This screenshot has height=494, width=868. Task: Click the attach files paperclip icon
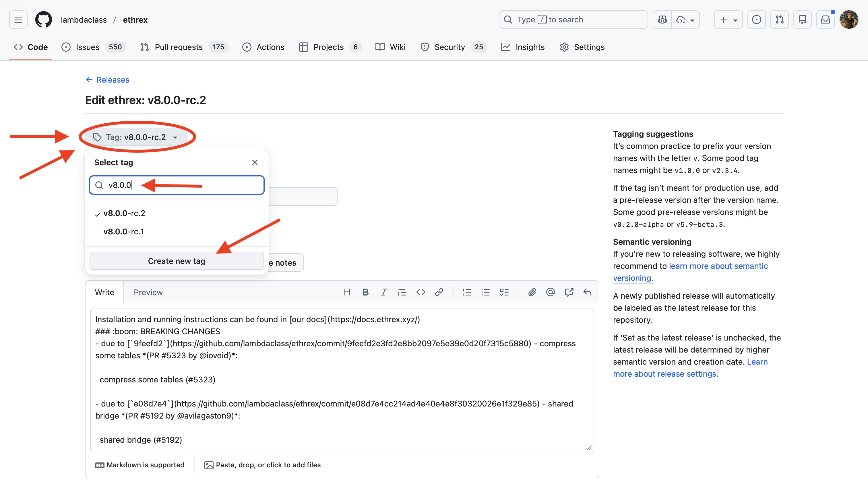[532, 292]
